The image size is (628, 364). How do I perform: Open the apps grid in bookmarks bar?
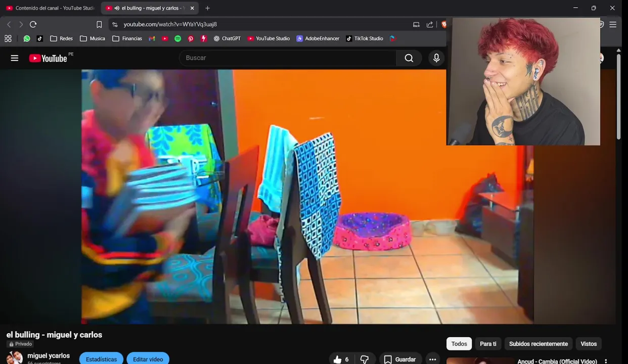[8, 38]
